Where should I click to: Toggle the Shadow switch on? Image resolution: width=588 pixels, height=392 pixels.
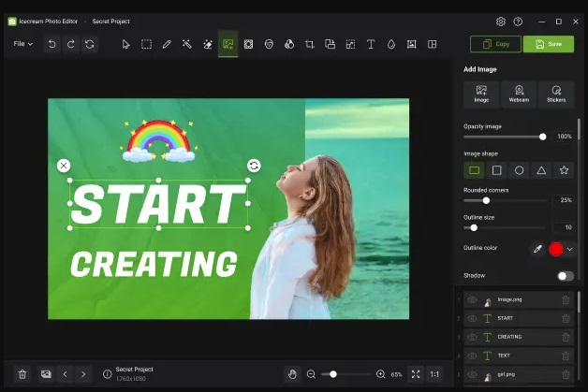point(565,276)
